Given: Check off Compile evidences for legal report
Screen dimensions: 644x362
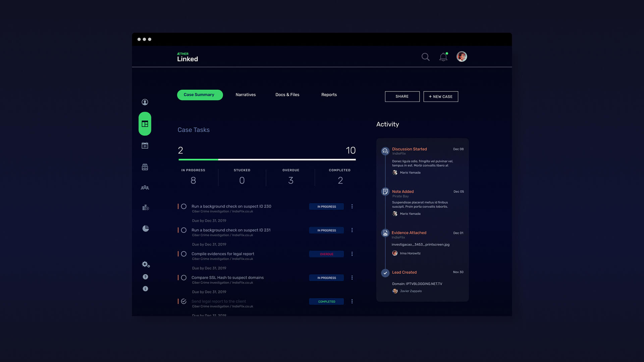Looking at the screenshot, I should (184, 254).
